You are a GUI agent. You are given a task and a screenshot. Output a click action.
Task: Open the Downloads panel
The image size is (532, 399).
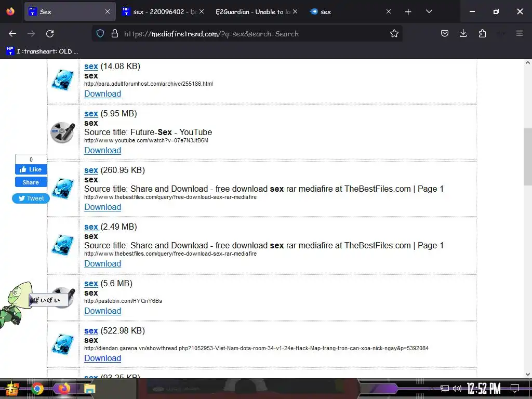pos(463,34)
